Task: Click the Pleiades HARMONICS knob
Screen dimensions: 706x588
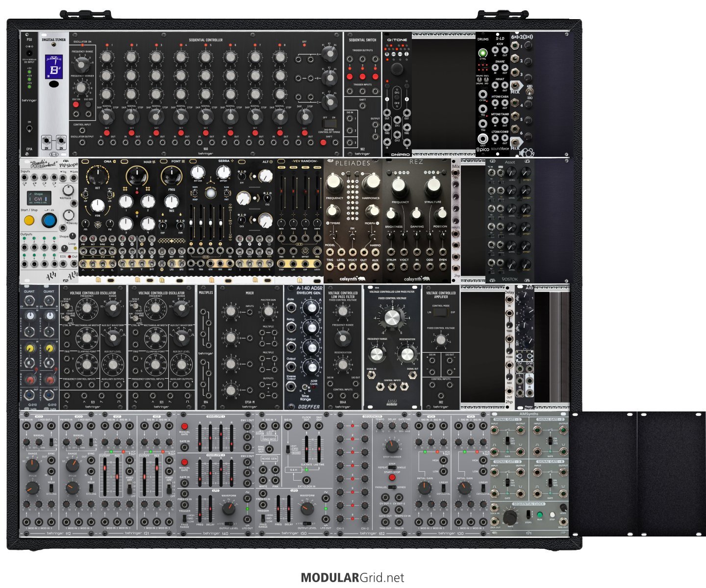Action: click(x=371, y=182)
